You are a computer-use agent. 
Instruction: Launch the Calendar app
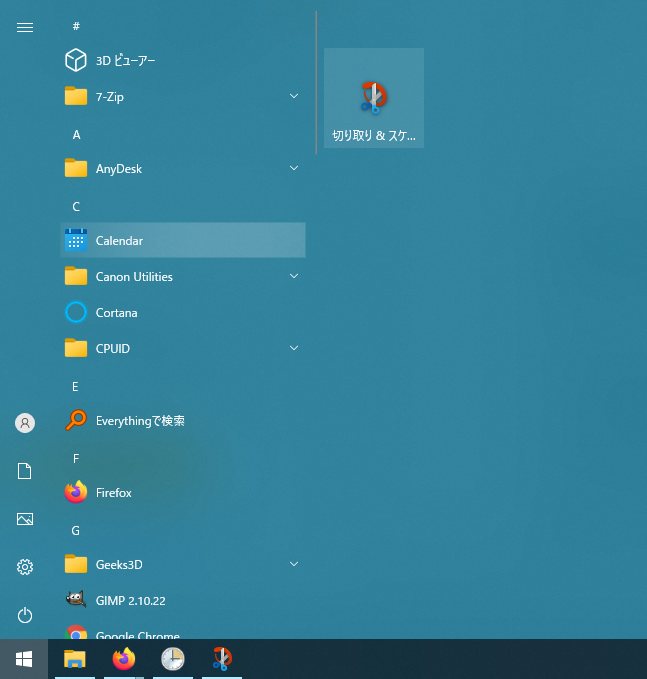tap(183, 240)
